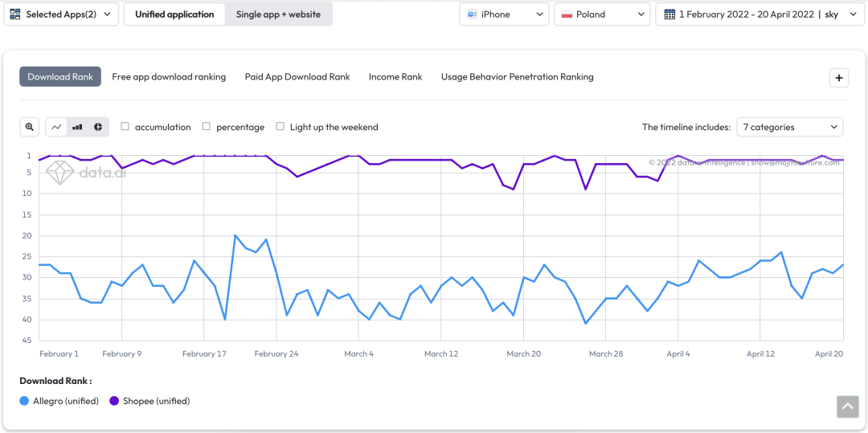The width and height of the screenshot is (868, 433).
Task: Toggle the percentage checkbox
Action: pos(207,127)
